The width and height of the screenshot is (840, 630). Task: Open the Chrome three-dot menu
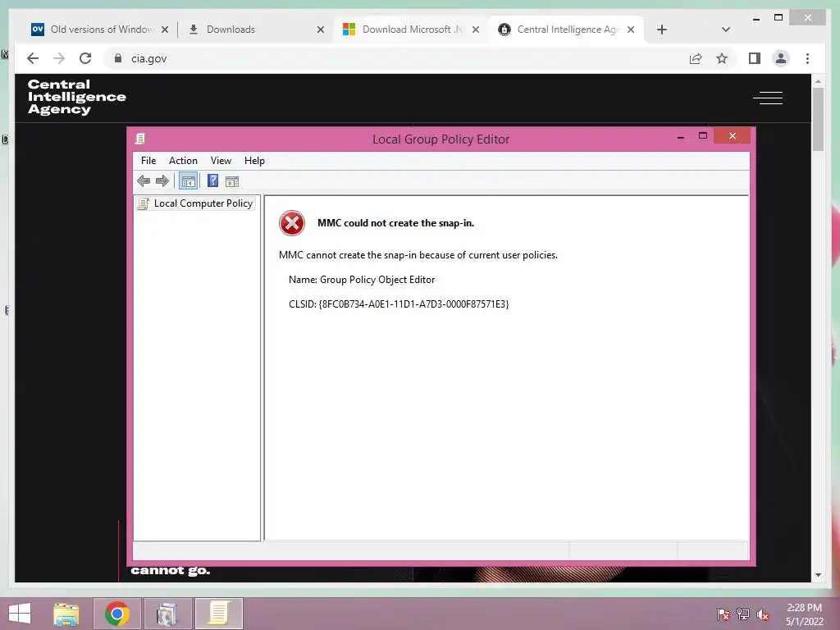click(x=807, y=58)
